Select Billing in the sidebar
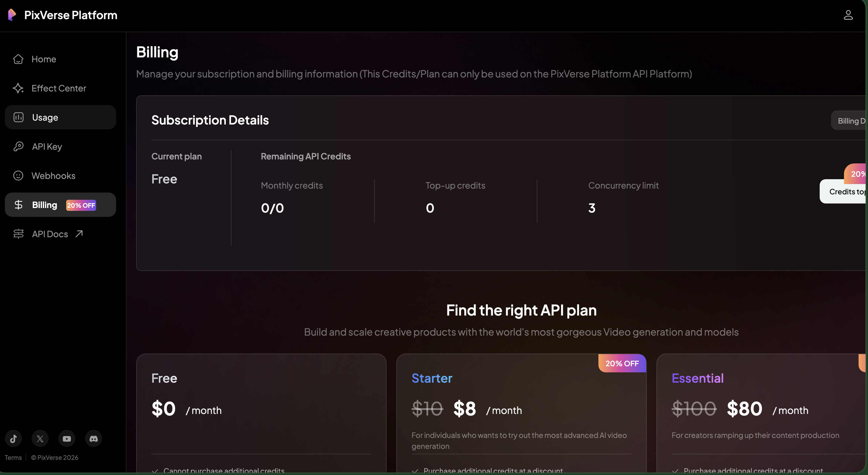This screenshot has height=475, width=868. [x=44, y=205]
